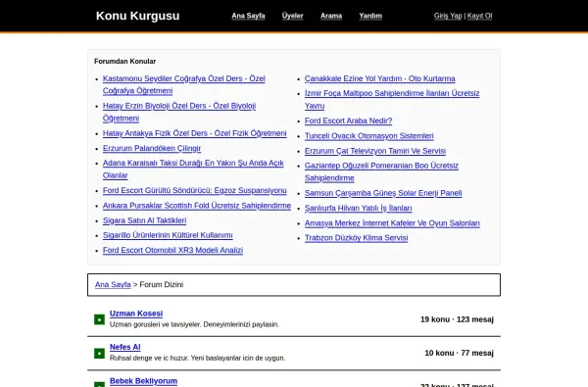The width and height of the screenshot is (588, 387).
Task: Click the '19 konu · 123 mesaj' stats
Action: (457, 319)
